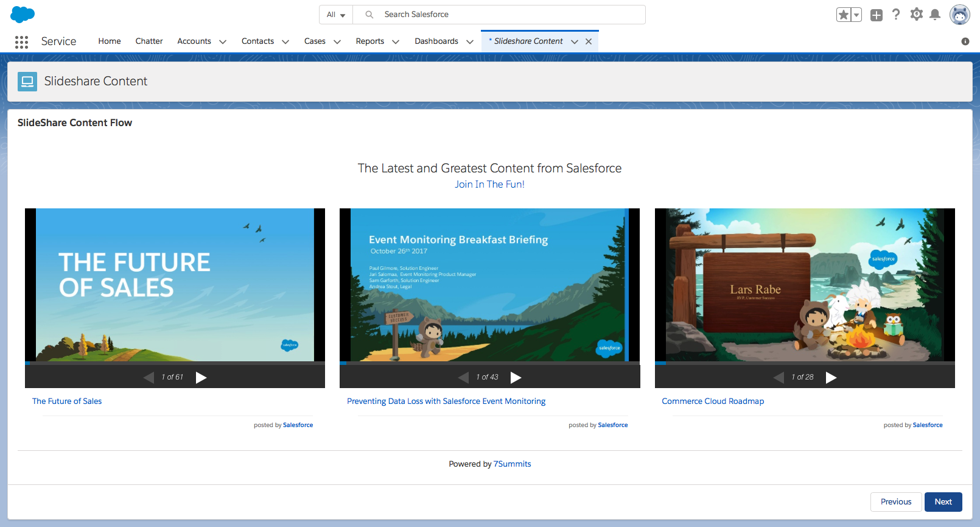This screenshot has height=527, width=980.
Task: Go to previous slide in Future of Sales
Action: click(x=149, y=377)
